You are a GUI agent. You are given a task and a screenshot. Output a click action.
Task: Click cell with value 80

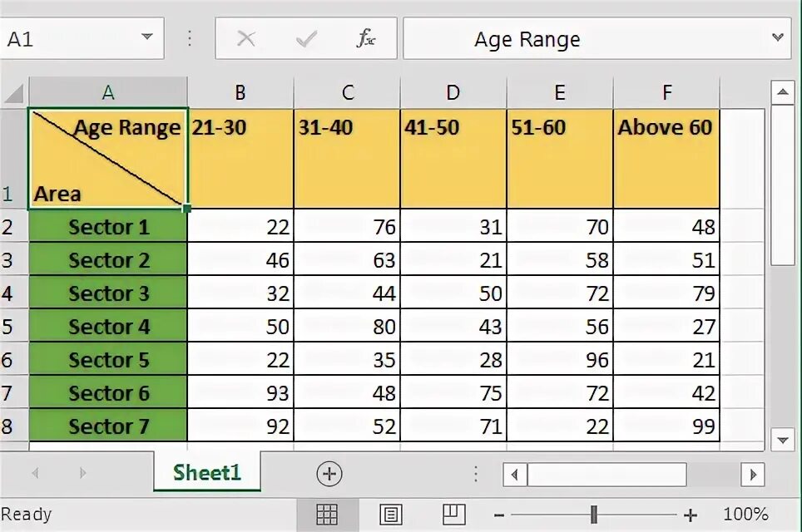(347, 326)
